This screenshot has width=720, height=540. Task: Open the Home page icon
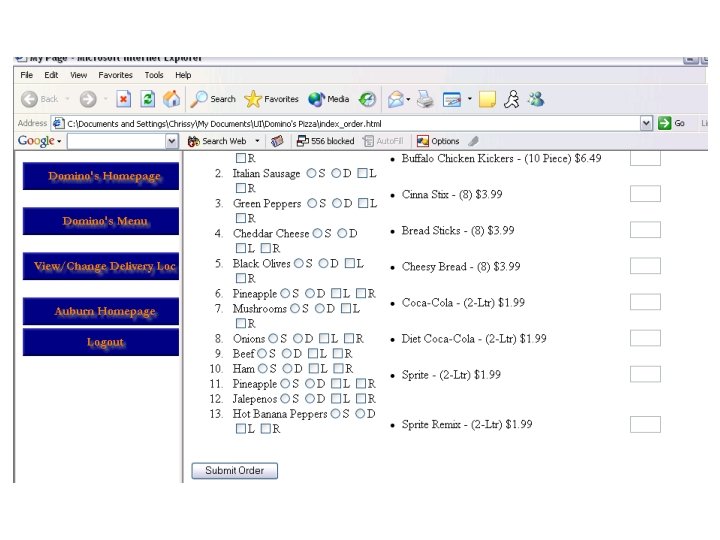point(172,99)
